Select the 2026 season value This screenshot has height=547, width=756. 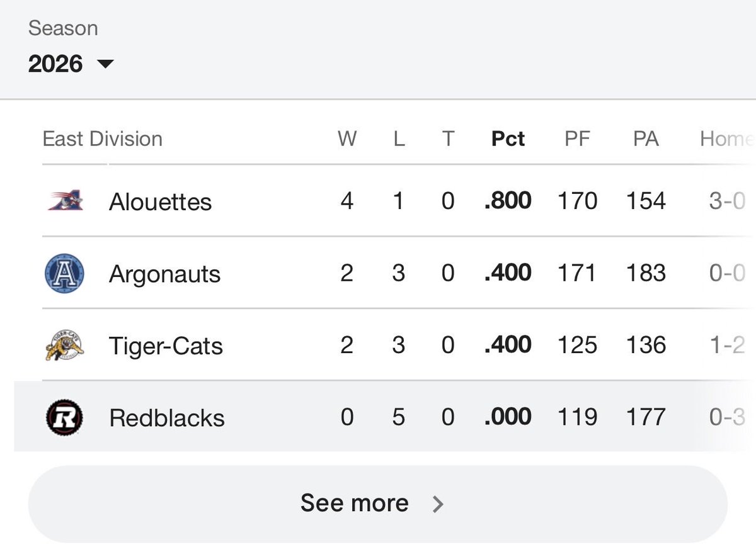point(55,64)
